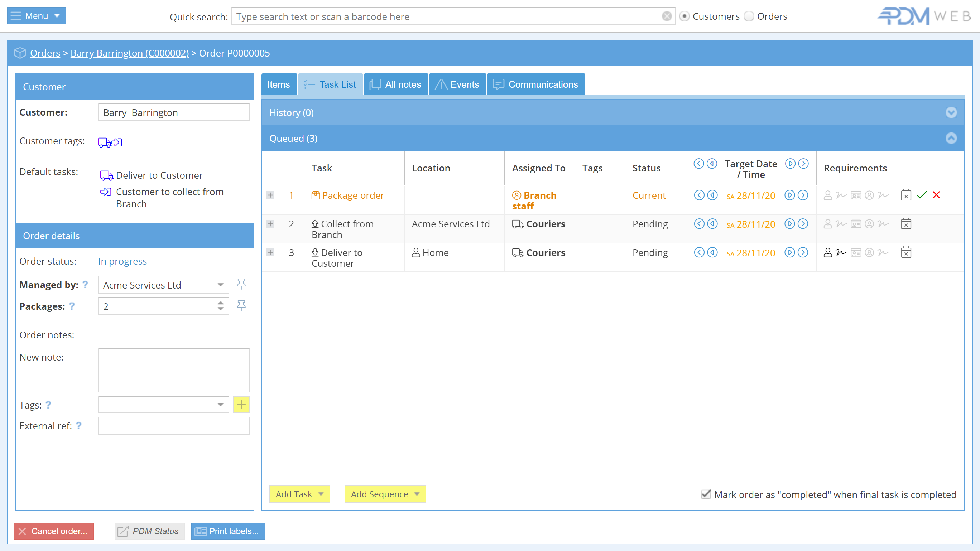Pin the Packages field

pyautogui.click(x=241, y=306)
